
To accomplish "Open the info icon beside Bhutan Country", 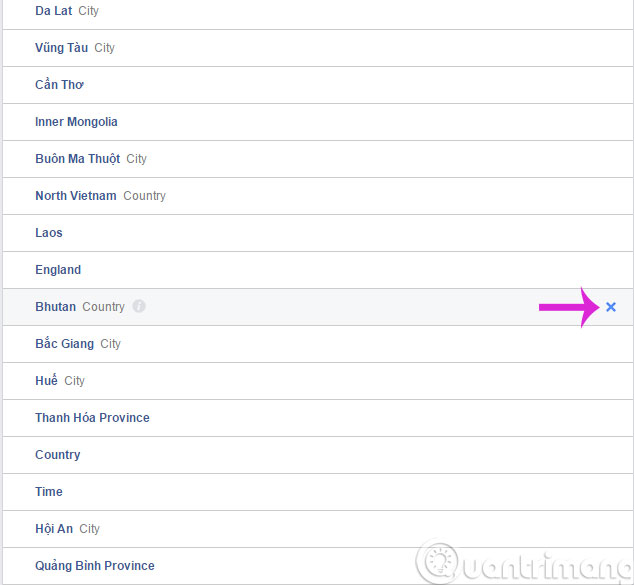I will coord(139,306).
